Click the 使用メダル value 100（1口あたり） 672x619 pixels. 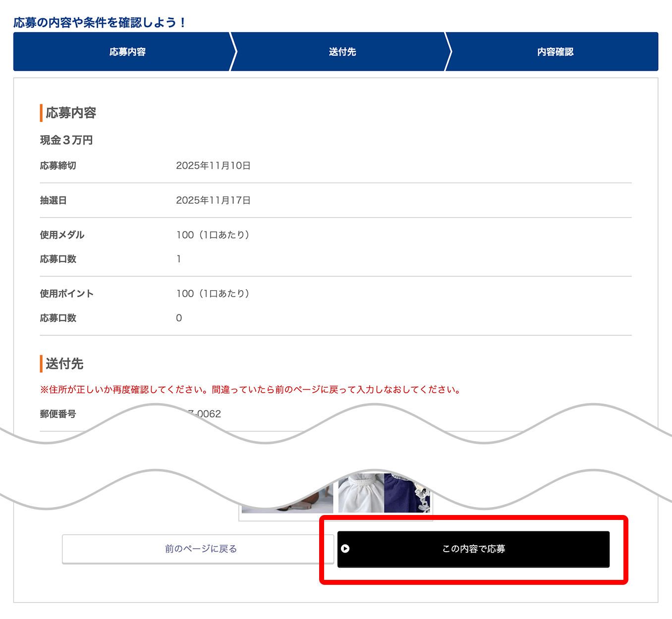[213, 235]
